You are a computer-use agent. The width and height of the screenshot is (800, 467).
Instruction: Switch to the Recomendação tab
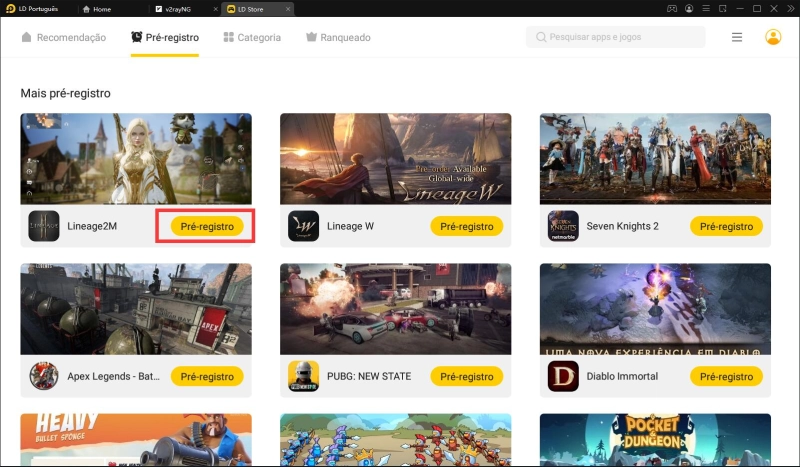tap(63, 37)
